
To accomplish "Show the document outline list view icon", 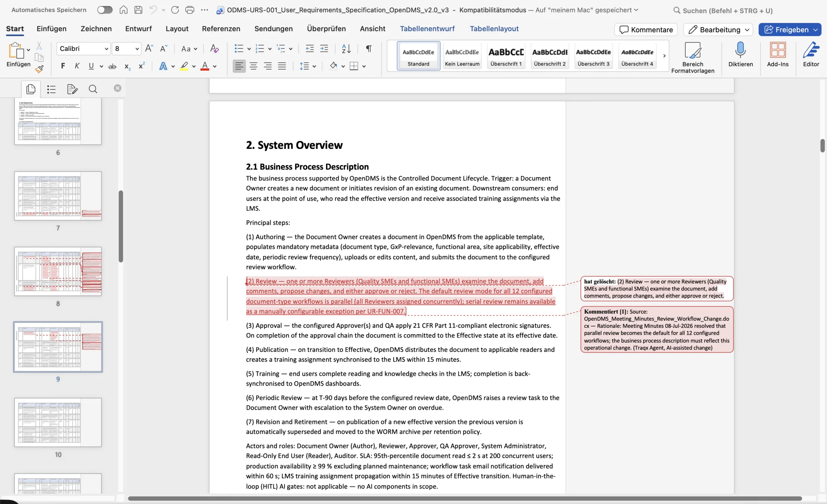I will click(51, 89).
